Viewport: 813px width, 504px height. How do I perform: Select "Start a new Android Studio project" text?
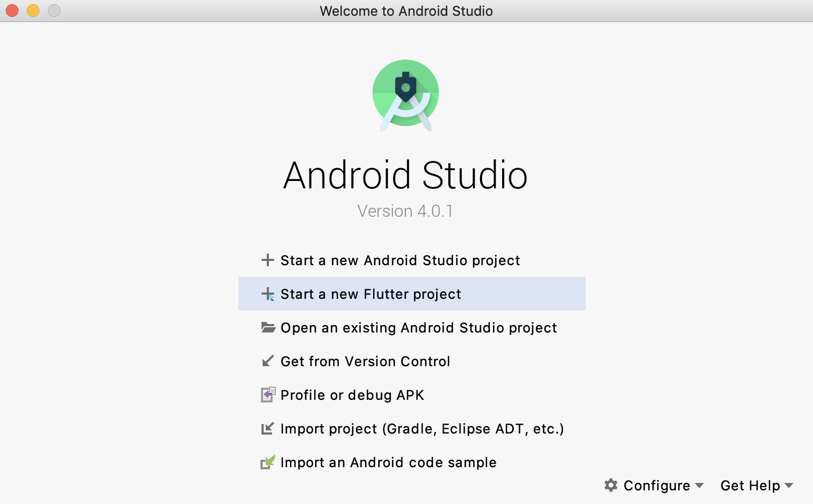[400, 260]
